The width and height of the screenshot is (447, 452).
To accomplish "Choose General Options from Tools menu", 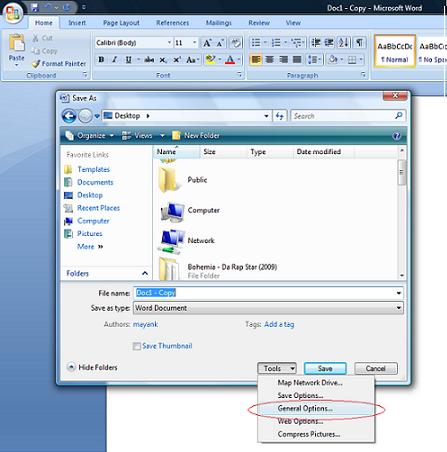I will pos(305,408).
